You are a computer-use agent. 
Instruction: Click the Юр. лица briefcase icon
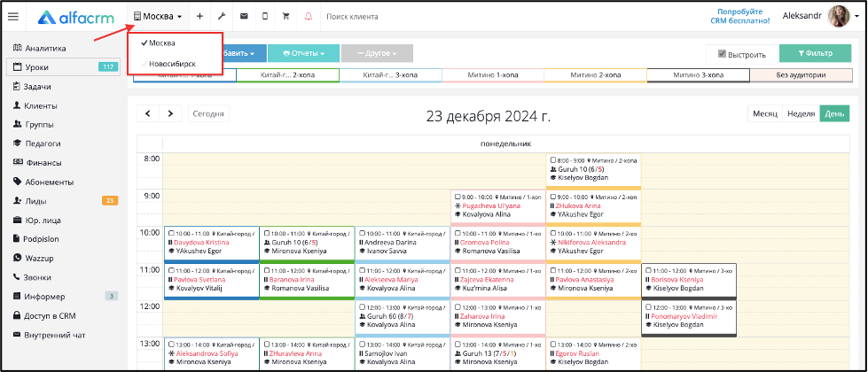tap(17, 220)
